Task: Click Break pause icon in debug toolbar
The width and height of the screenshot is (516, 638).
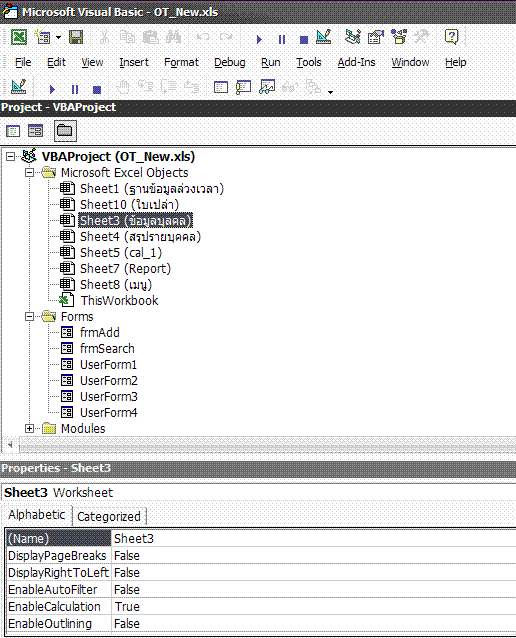Action: [x=75, y=89]
